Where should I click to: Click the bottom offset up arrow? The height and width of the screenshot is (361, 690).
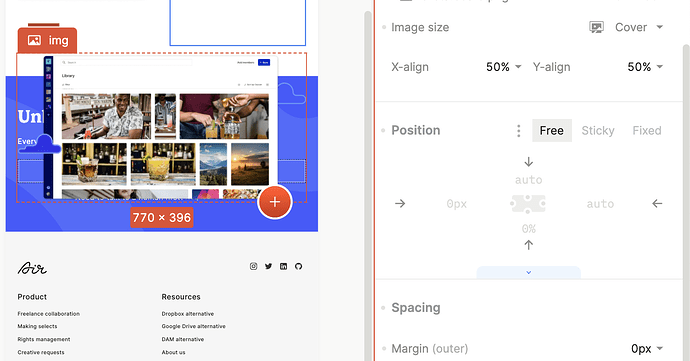coord(529,245)
